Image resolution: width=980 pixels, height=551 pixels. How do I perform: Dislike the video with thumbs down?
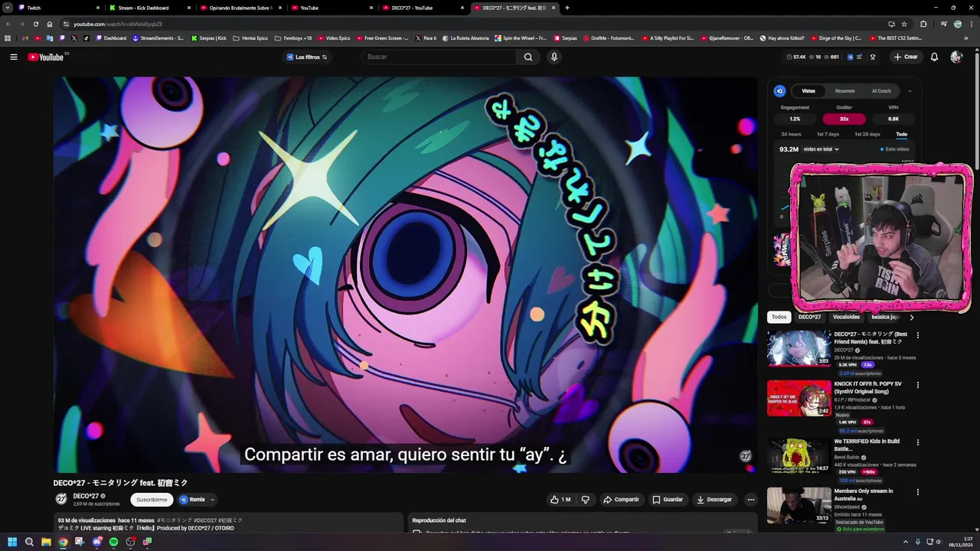click(x=586, y=500)
